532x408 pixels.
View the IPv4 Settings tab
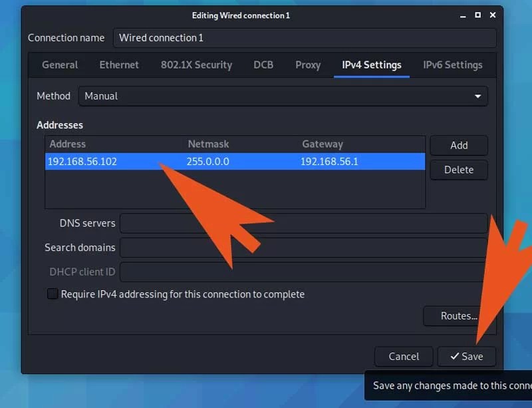pos(371,65)
